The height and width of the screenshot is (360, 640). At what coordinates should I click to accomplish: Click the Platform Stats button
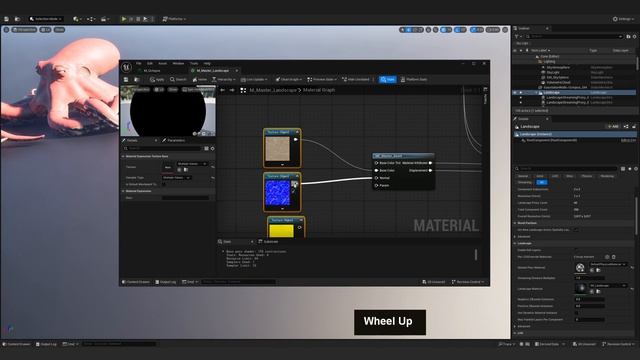(x=413, y=80)
